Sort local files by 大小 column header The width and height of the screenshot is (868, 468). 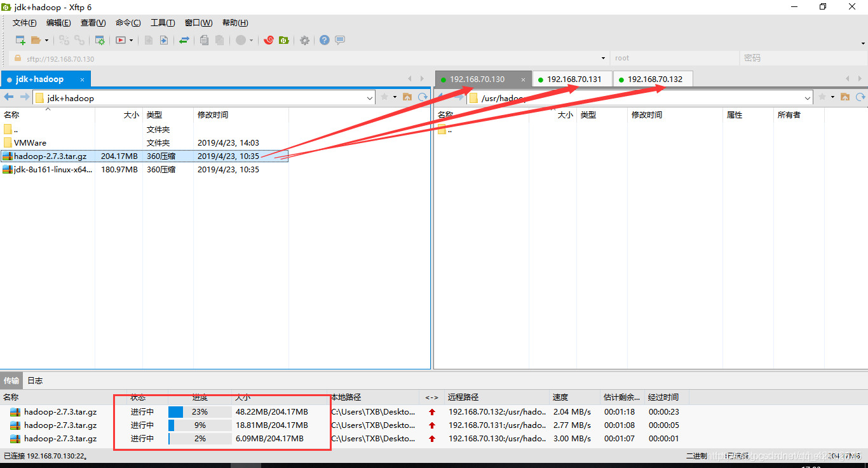tap(119, 115)
